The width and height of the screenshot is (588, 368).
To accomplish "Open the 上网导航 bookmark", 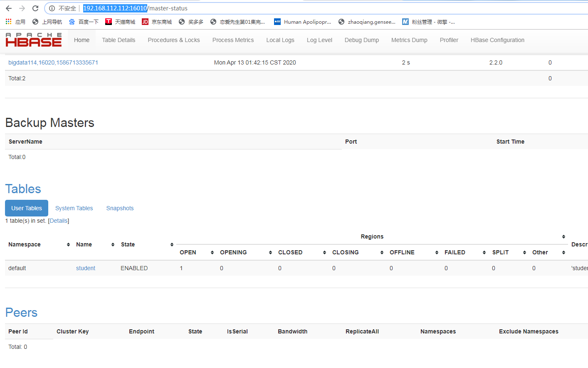I will click(x=47, y=22).
